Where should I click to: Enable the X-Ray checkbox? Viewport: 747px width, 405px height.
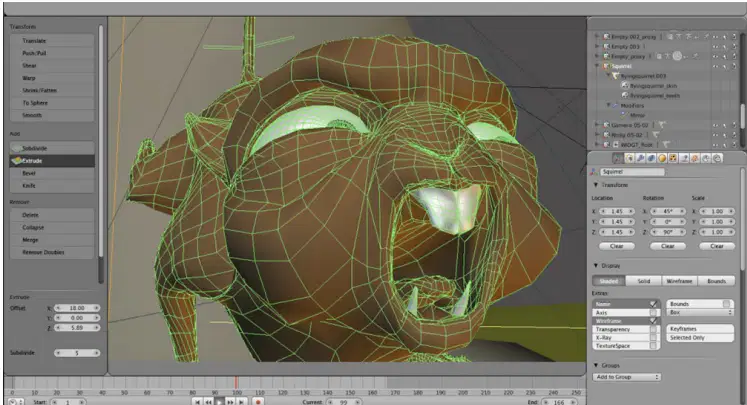(x=653, y=337)
